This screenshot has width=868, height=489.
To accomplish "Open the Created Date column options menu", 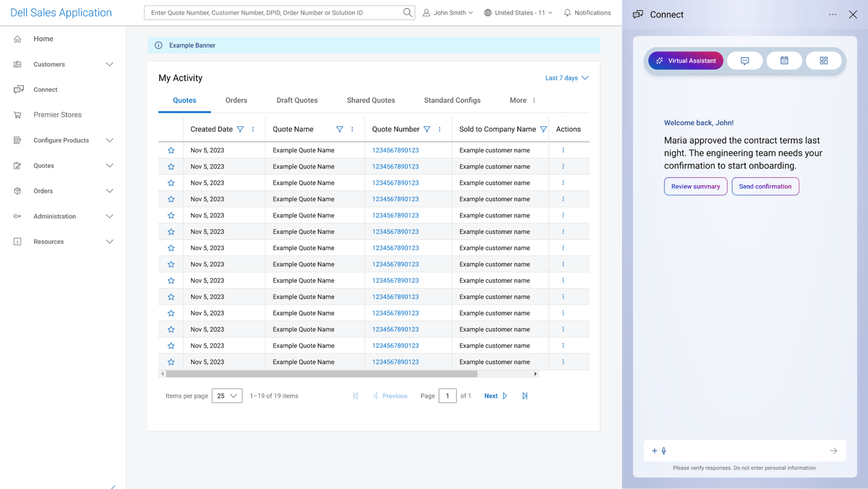I will click(253, 129).
